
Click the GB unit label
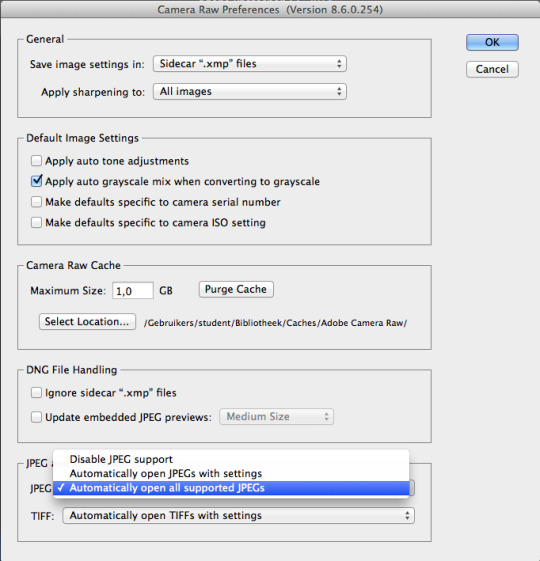(x=166, y=291)
